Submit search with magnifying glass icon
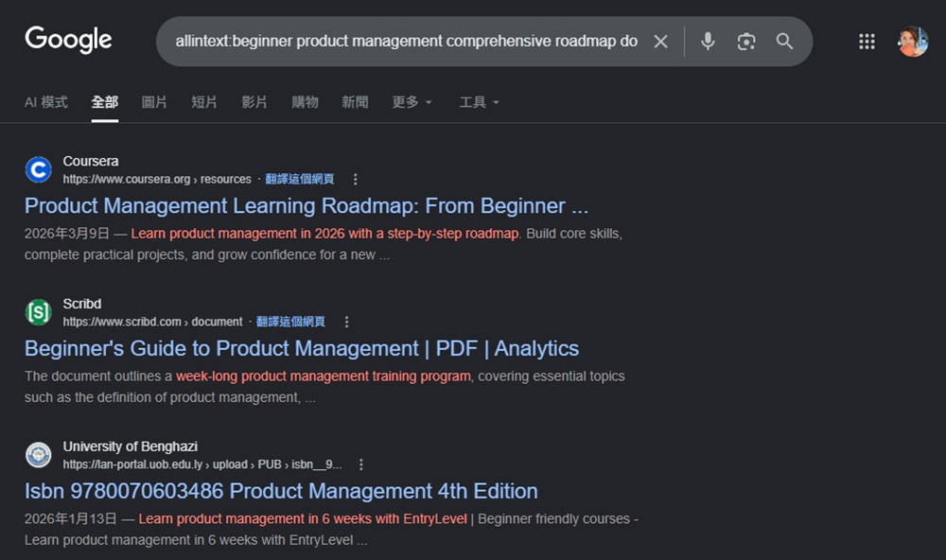This screenshot has height=560, width=946. pos(784,41)
